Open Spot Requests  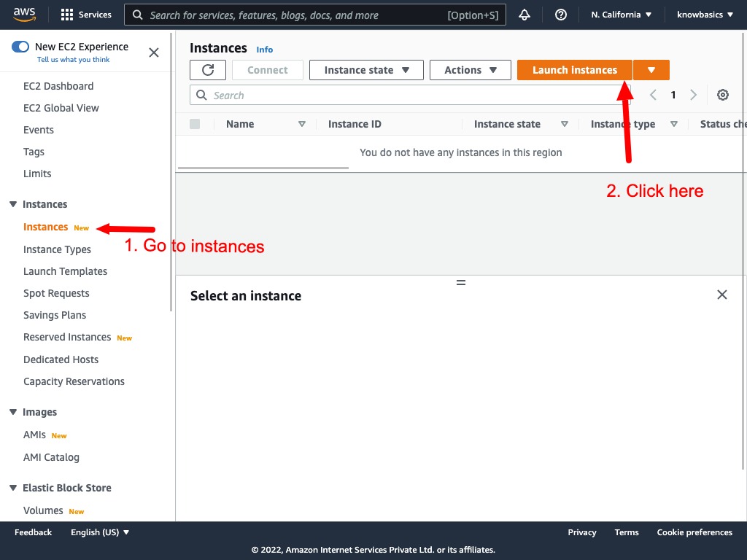pos(56,293)
